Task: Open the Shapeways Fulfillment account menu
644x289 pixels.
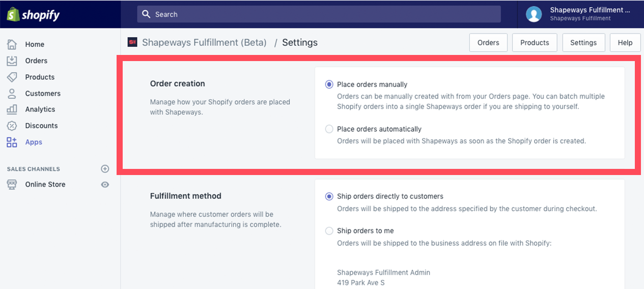Action: coord(581,14)
